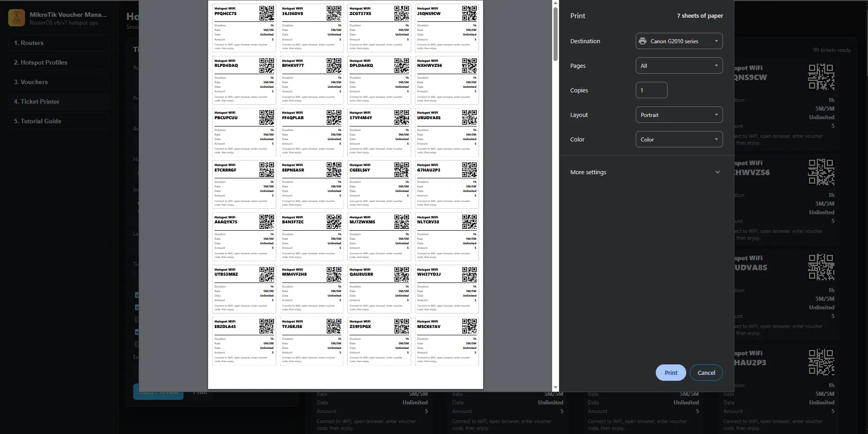Screen dimensions: 868x434
Task: Click the "7 sheets of paper" text
Action: click(x=700, y=15)
